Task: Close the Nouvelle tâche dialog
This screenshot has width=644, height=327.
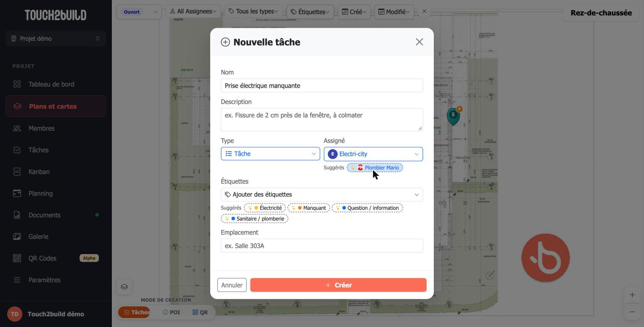Action: pos(419,42)
